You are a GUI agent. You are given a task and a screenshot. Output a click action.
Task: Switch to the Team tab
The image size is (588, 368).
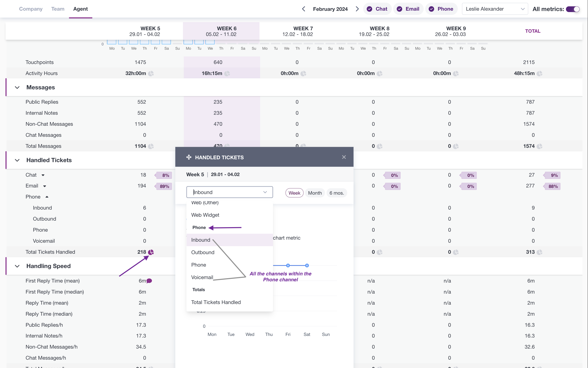58,9
